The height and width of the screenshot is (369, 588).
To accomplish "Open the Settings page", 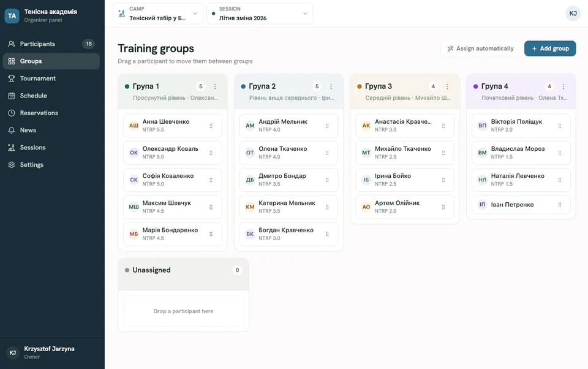I will [x=51, y=165].
